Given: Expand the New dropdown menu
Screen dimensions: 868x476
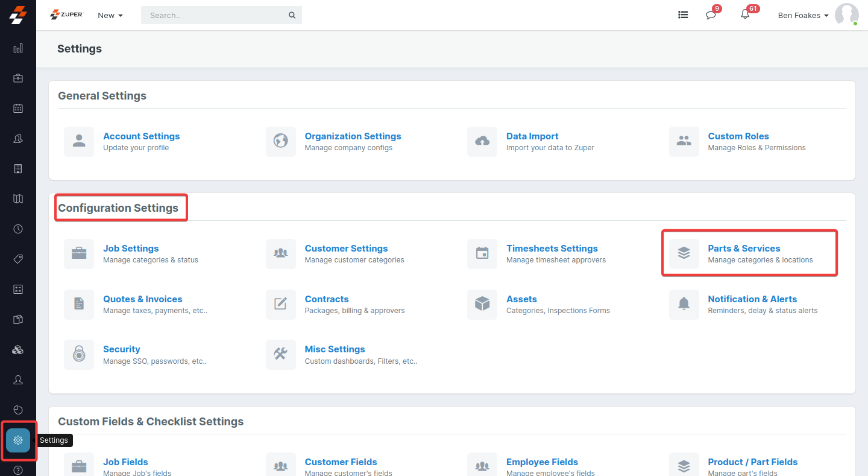Looking at the screenshot, I should pyautogui.click(x=110, y=16).
